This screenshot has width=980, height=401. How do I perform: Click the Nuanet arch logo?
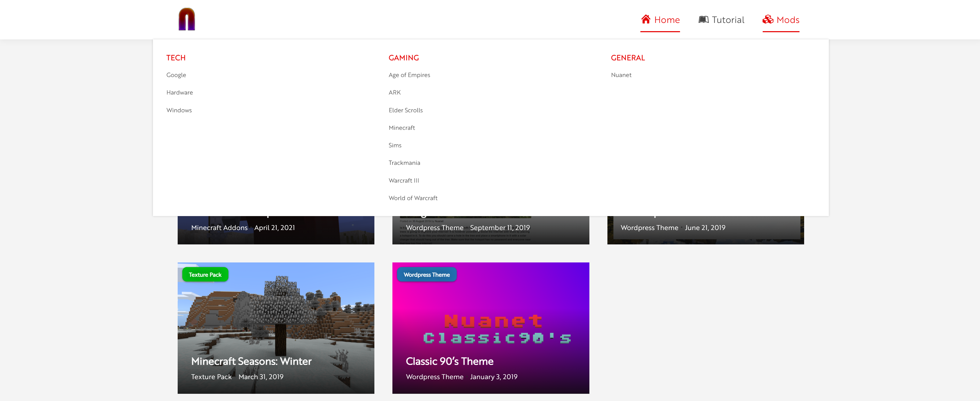click(x=186, y=19)
